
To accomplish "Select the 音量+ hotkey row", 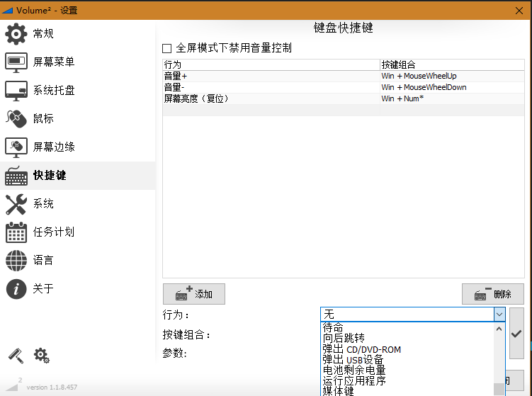I will point(269,76).
